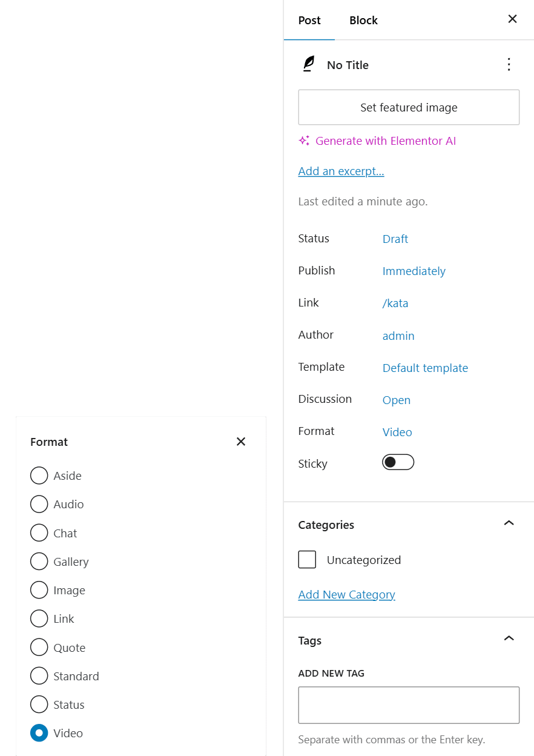Check the Uncategorized category checkbox
Image resolution: width=534 pixels, height=756 pixels.
pos(307,560)
